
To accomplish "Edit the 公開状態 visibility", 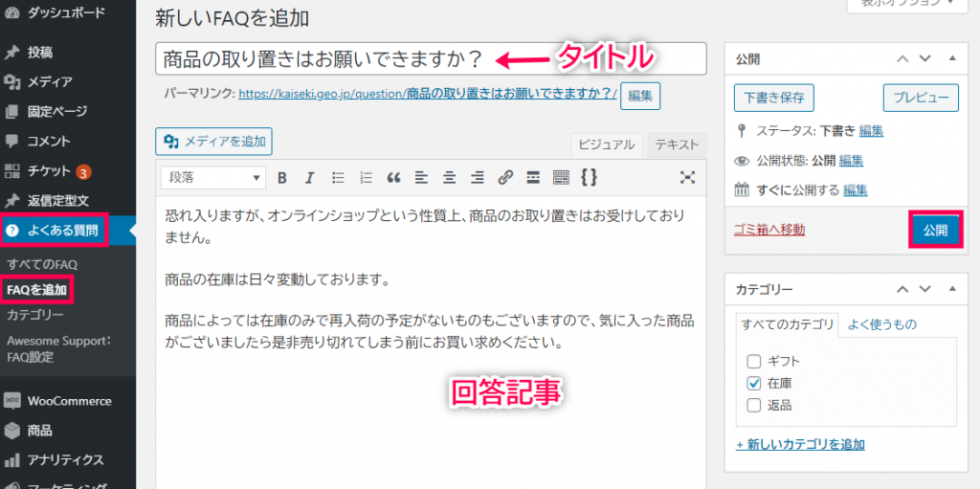I will 851,161.
